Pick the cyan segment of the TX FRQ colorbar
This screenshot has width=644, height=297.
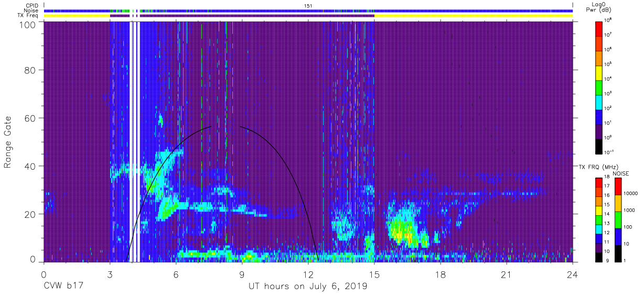point(599,229)
